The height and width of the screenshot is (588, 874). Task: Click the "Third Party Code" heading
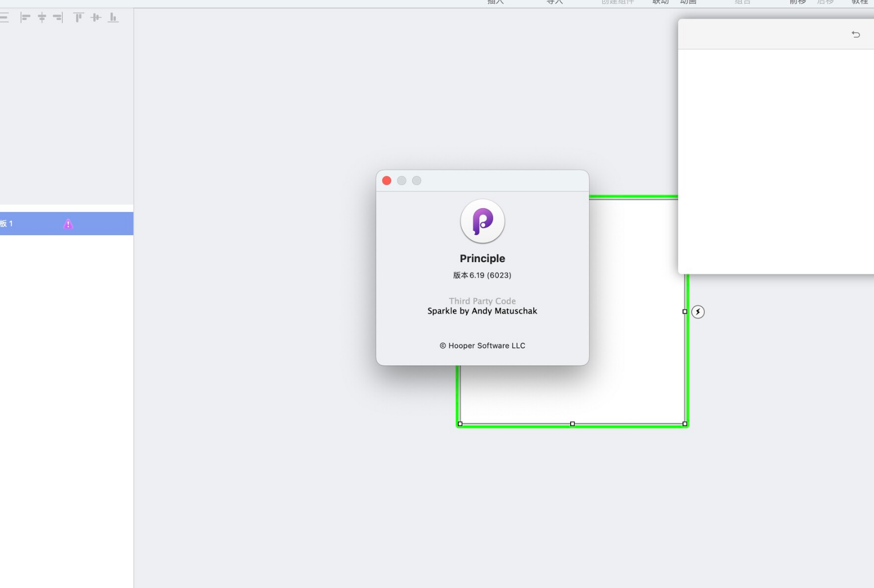pos(482,301)
